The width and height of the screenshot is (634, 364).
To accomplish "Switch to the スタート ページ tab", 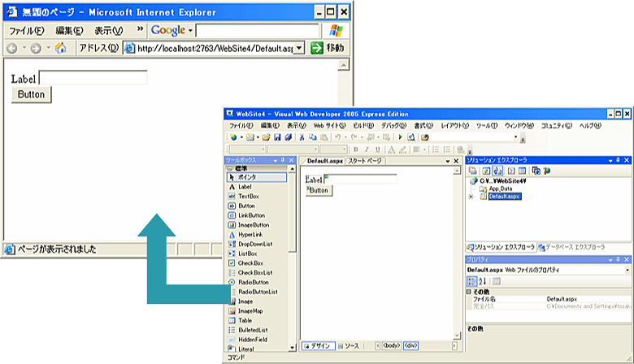I will [365, 161].
